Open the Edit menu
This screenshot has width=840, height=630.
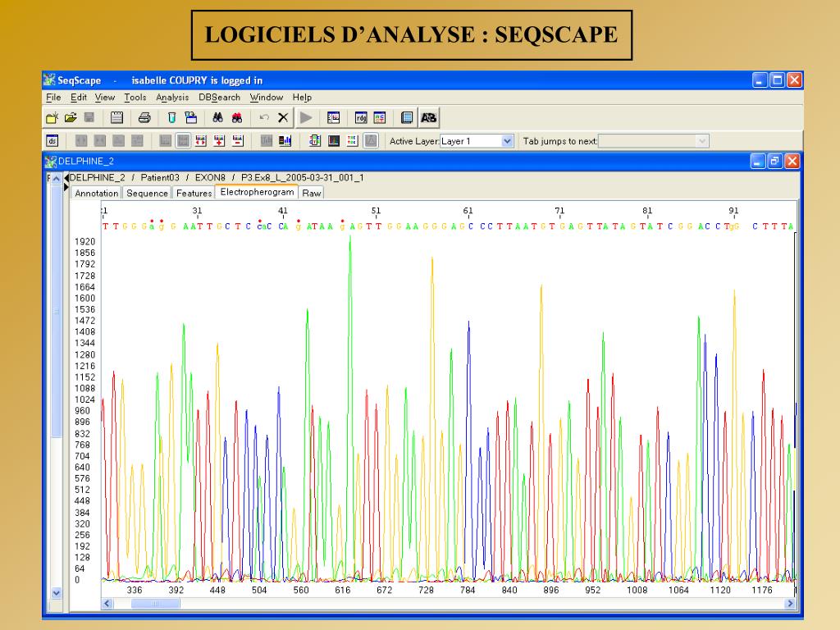[x=78, y=98]
